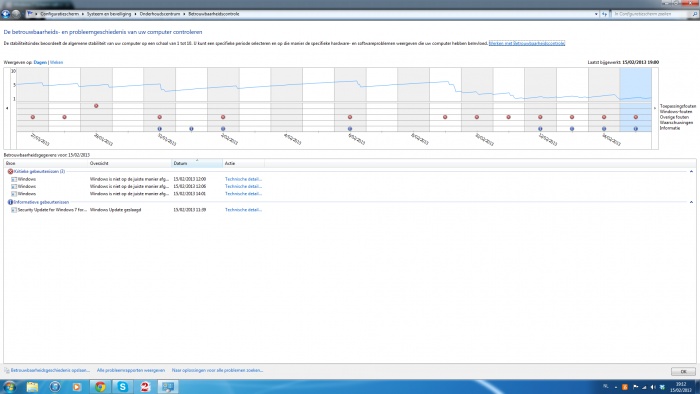The width and height of the screenshot is (700, 394).
Task: Click the red critical events icon
Action: tap(10, 171)
